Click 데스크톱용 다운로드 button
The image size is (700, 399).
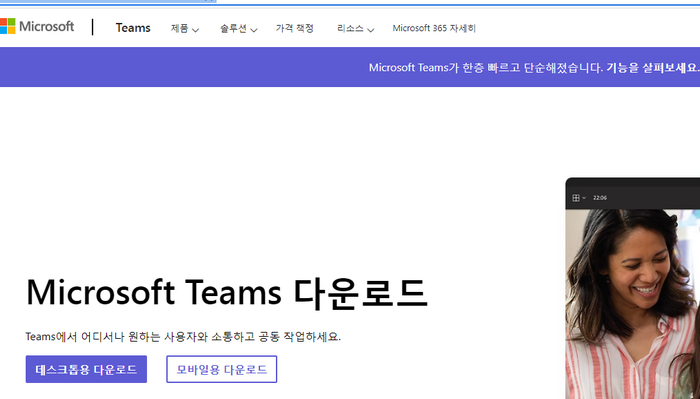click(x=86, y=369)
